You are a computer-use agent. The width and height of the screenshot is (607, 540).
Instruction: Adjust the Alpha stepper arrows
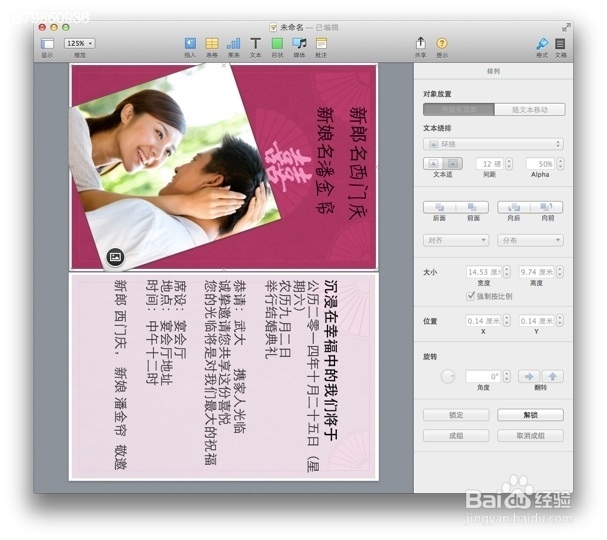click(x=560, y=164)
